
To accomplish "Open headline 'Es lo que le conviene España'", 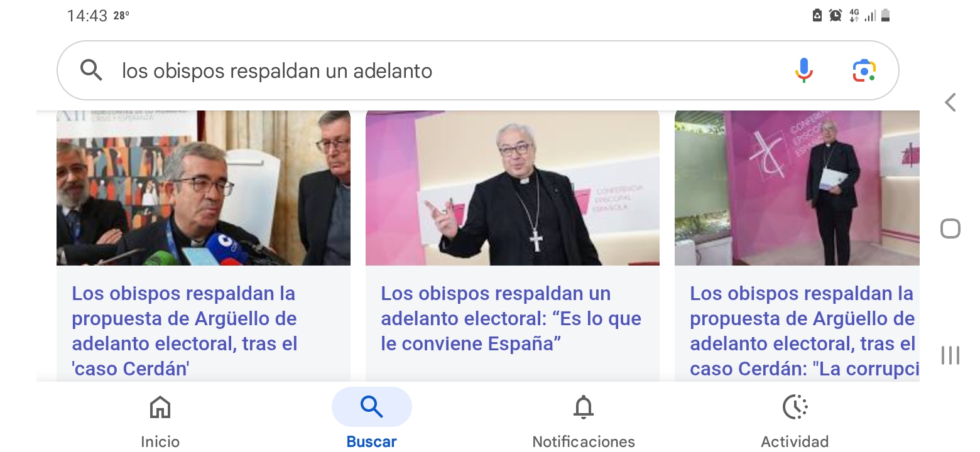I will tap(511, 319).
